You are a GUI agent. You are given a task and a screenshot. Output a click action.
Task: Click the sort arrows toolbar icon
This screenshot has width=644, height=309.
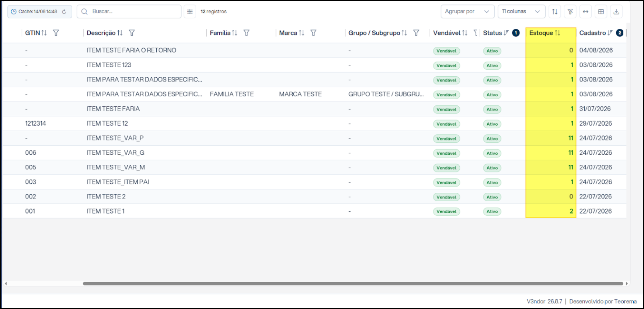click(555, 11)
